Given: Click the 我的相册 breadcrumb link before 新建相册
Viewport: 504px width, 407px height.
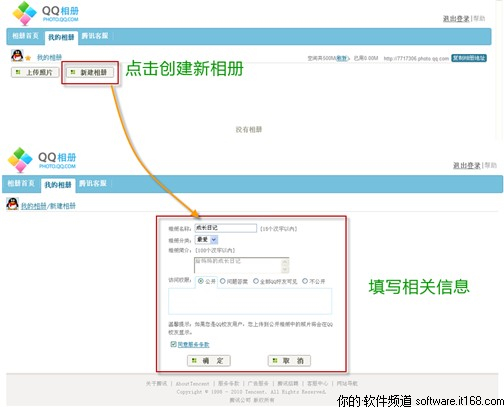Looking at the screenshot, I should tap(34, 206).
